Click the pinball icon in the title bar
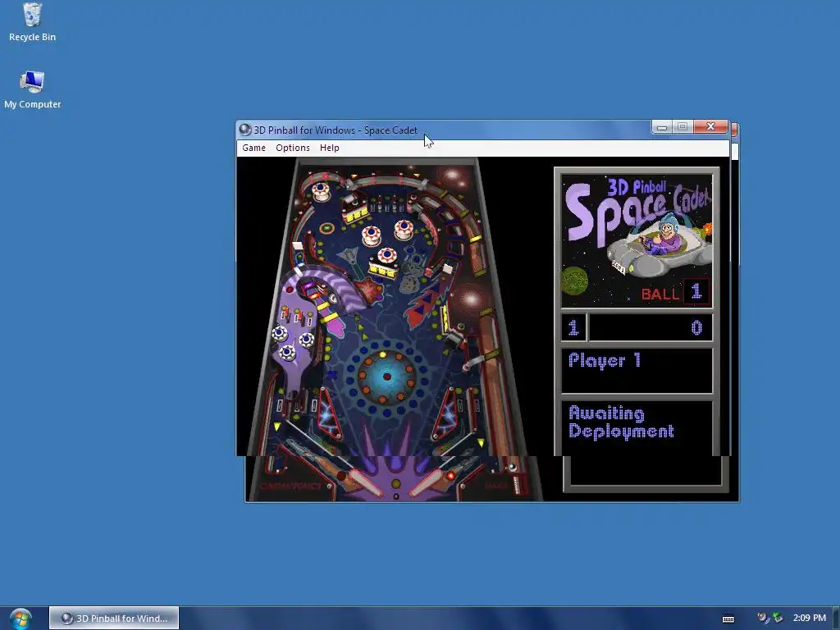 pyautogui.click(x=245, y=130)
